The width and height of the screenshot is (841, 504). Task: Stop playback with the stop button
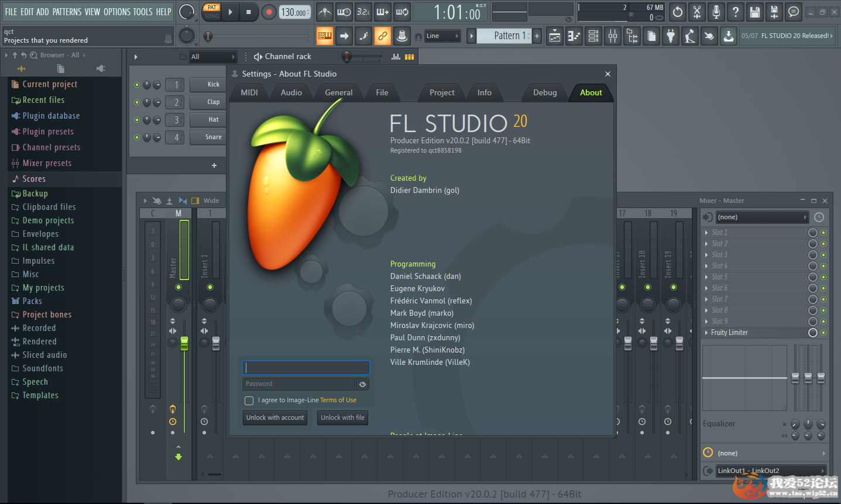click(249, 12)
